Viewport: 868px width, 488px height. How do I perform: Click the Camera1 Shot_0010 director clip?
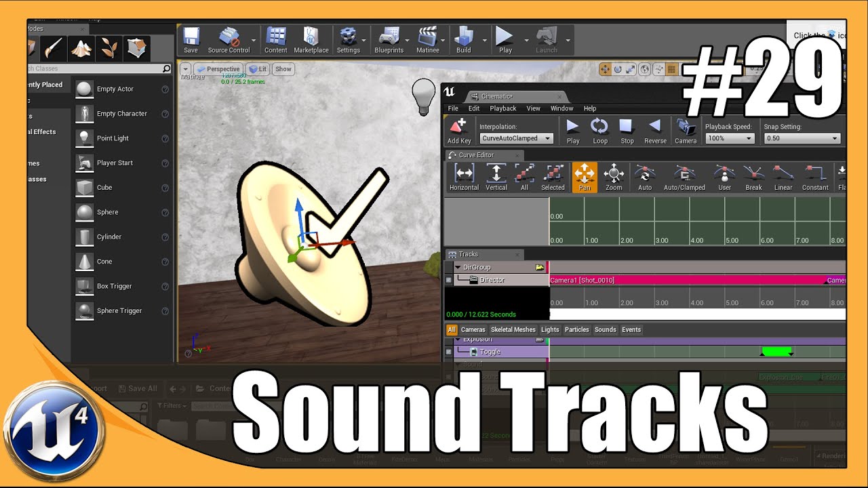click(687, 280)
